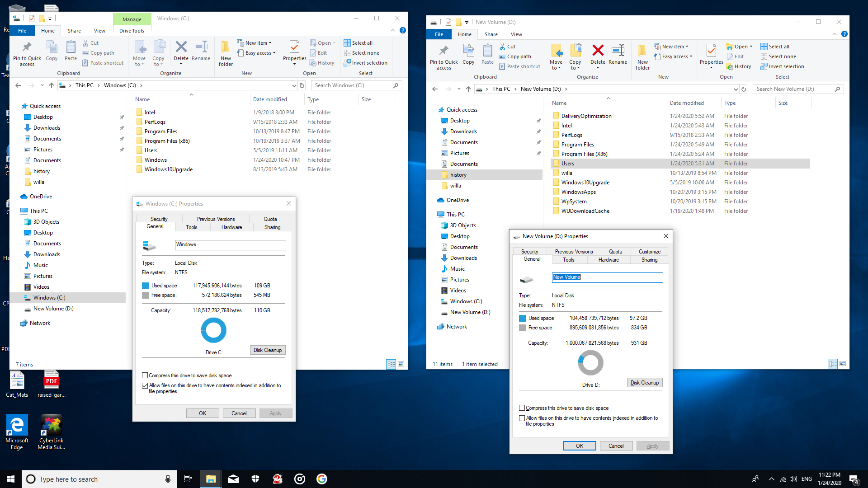This screenshot has height=488, width=868.
Task: Sort by Date modified in Windows (C:) window
Action: pos(270,99)
